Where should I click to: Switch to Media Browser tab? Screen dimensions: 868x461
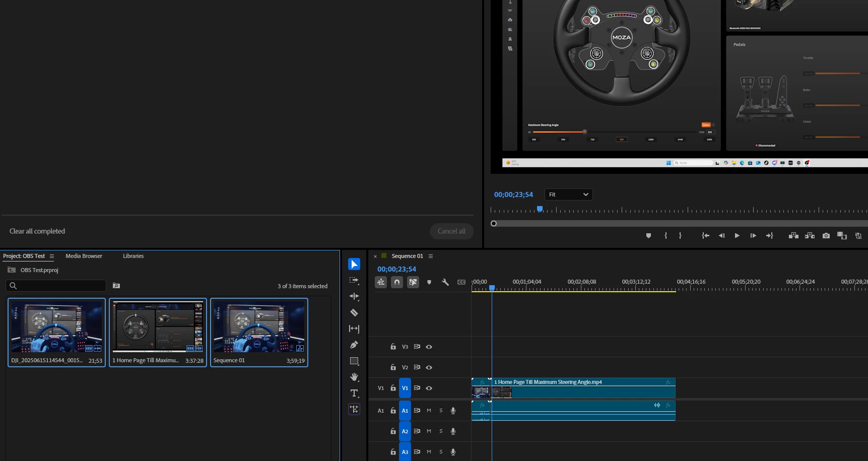(84, 256)
